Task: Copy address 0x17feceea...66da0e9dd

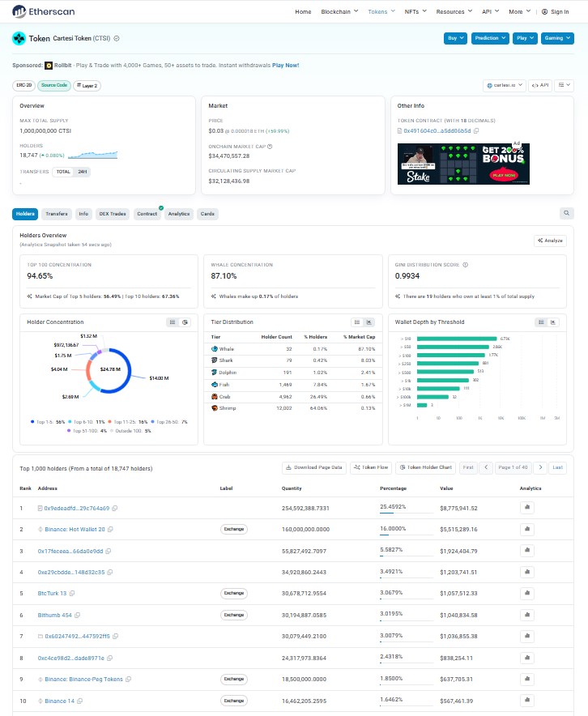Action: pos(109,551)
